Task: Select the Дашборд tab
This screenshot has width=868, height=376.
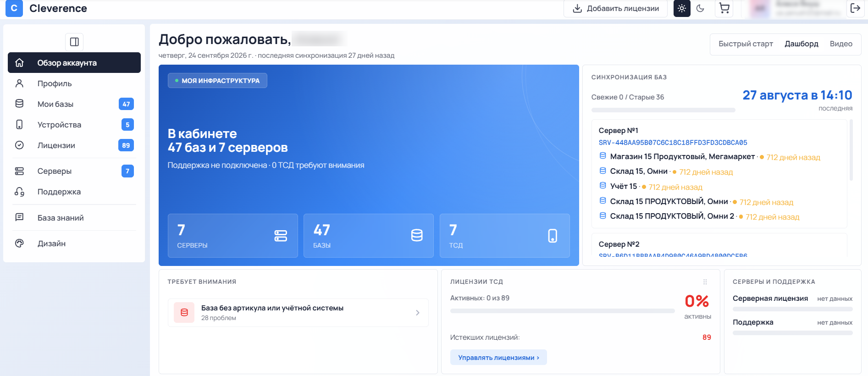Action: [x=801, y=44]
